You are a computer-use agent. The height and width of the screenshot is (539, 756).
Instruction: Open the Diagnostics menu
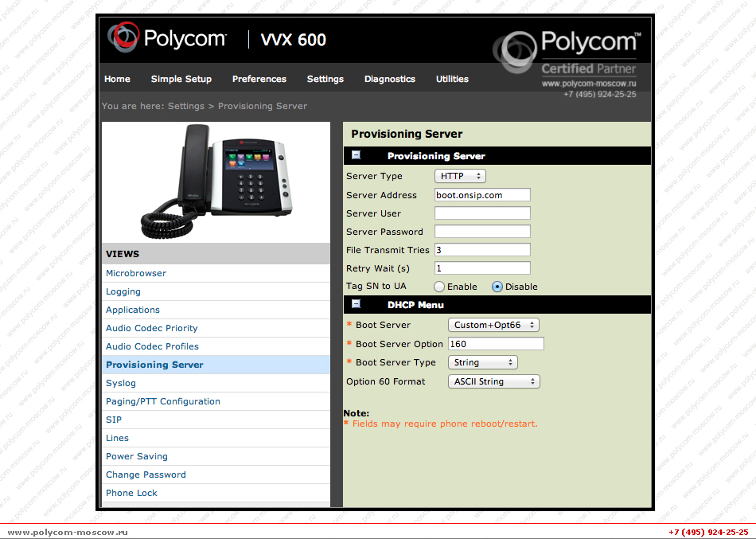[x=390, y=79]
